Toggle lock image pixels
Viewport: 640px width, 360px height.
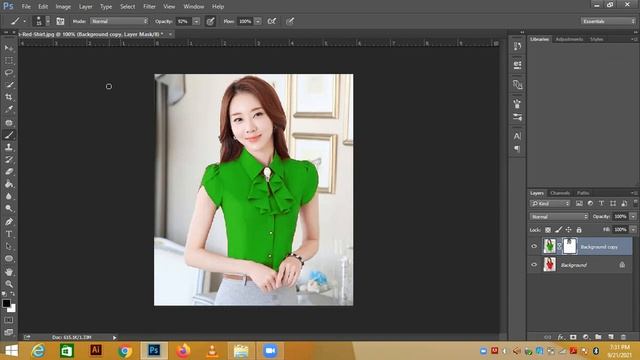558,230
